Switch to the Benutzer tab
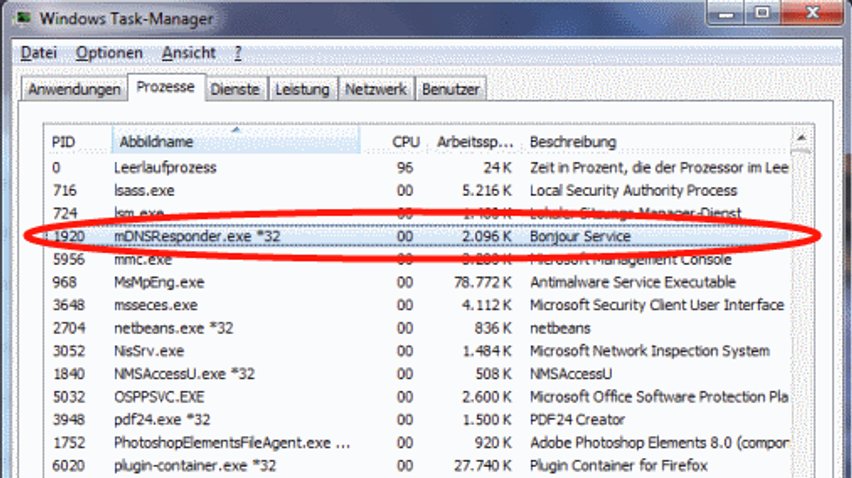The image size is (852, 478). pyautogui.click(x=450, y=89)
